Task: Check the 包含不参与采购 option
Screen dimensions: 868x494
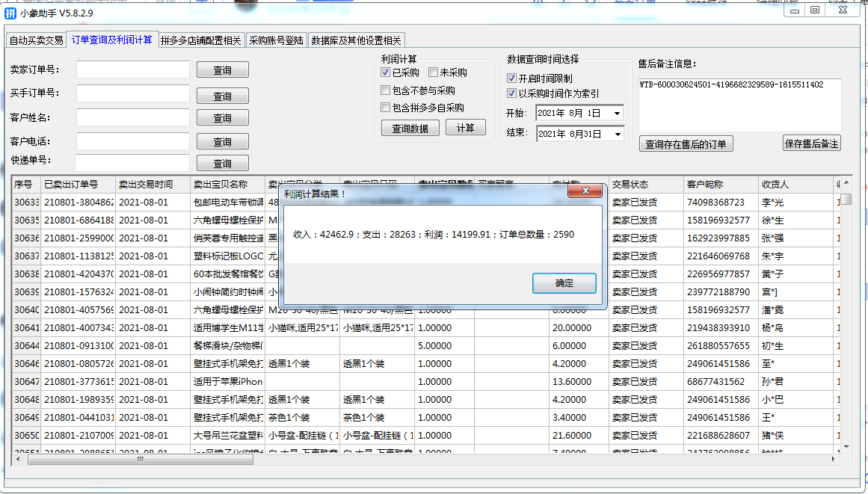Action: pos(386,90)
